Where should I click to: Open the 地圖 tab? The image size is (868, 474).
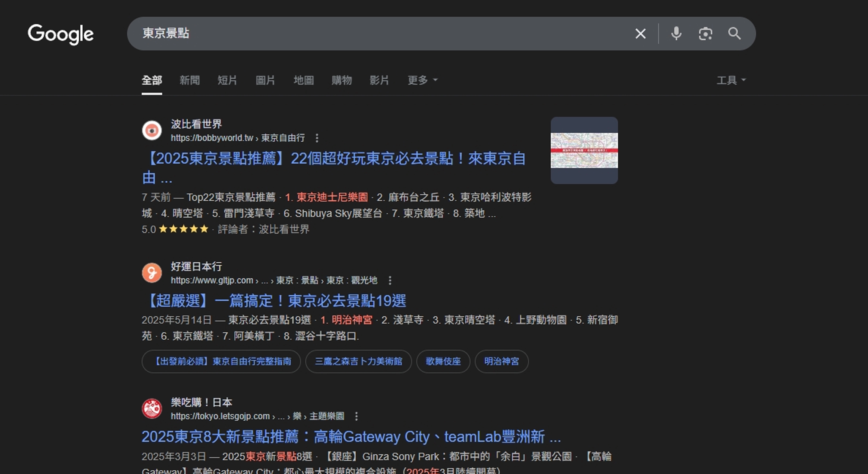click(x=304, y=80)
